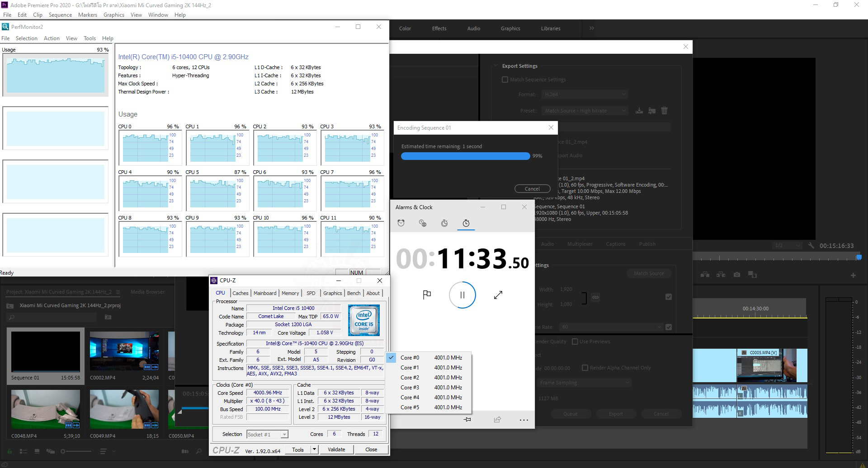Open the Alarm tab in Alarms & Clock
This screenshot has height=468, width=868.
pos(401,223)
